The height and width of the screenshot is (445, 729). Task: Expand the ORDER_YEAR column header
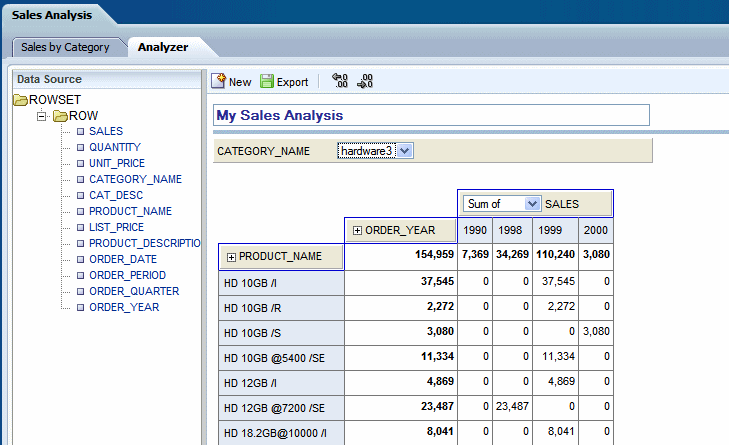coord(357,231)
